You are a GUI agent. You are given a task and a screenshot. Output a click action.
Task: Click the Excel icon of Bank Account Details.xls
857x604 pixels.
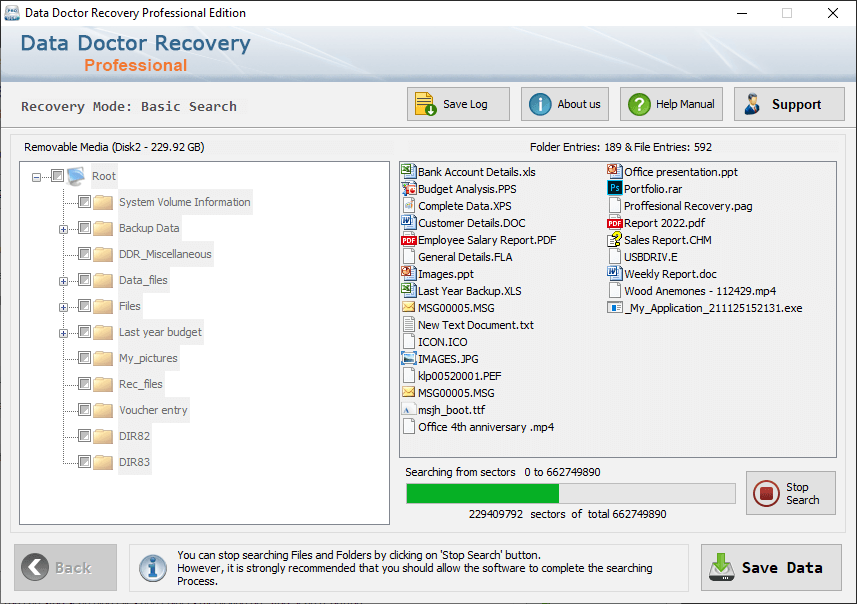click(x=408, y=172)
